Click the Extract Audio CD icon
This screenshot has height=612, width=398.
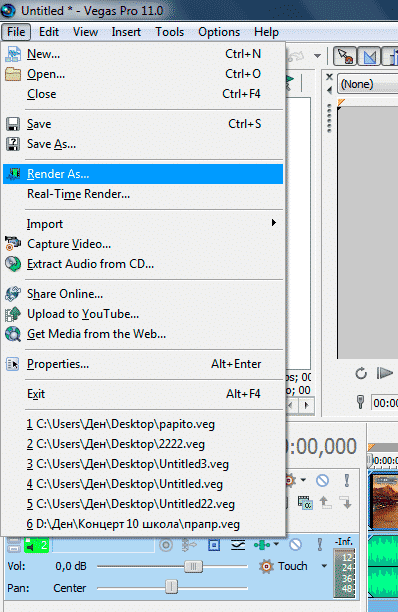tap(13, 264)
